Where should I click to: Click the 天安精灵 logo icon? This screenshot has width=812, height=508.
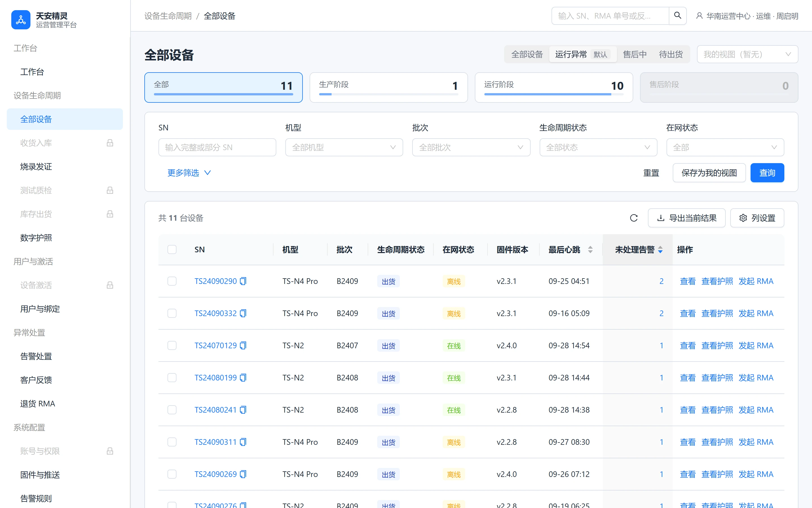(21, 20)
